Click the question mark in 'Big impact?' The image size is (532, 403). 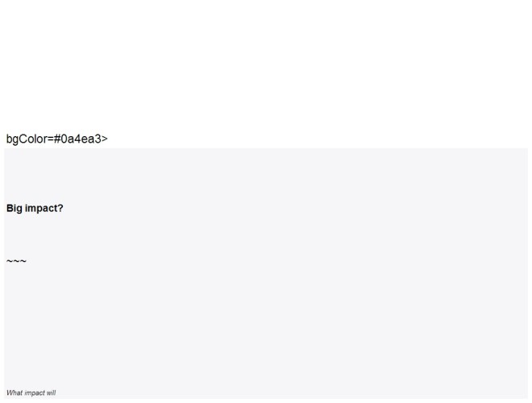60,208
